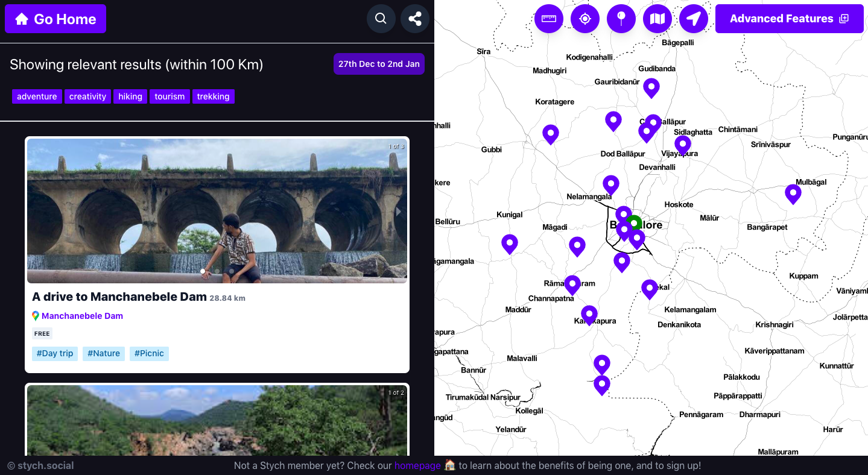Screen dimensions: 868x475
Task: Click the map pin near Mulbāgal
Action: coord(793,194)
